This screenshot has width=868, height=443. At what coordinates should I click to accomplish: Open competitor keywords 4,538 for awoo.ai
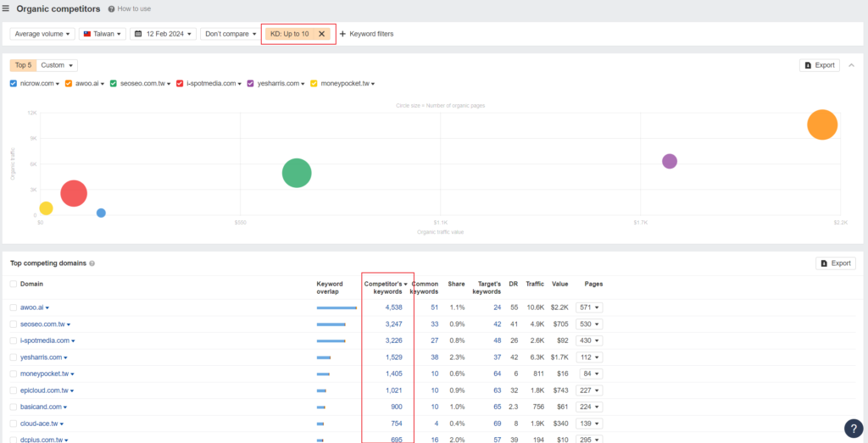point(393,307)
